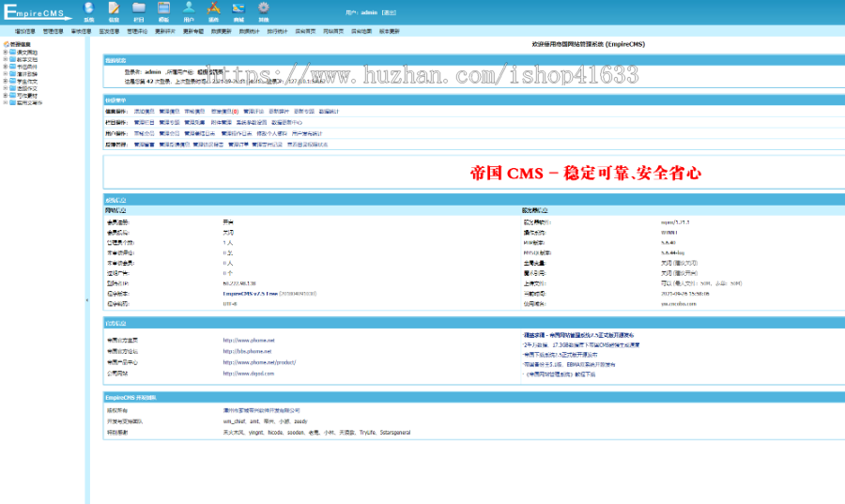Select 更新碎片 in the submenu bar
Viewport: 845px width, 504px height.
coord(165,31)
